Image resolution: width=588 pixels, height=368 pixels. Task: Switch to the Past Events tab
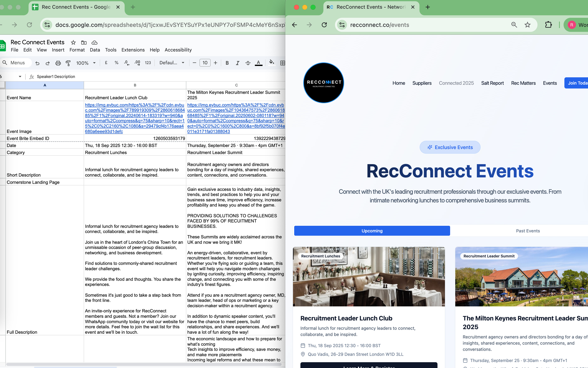528,231
